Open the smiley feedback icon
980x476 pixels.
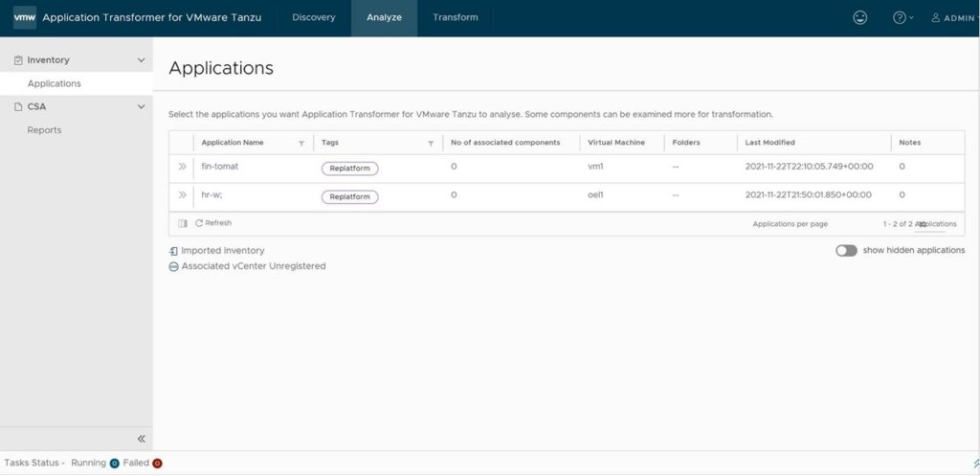pos(860,17)
